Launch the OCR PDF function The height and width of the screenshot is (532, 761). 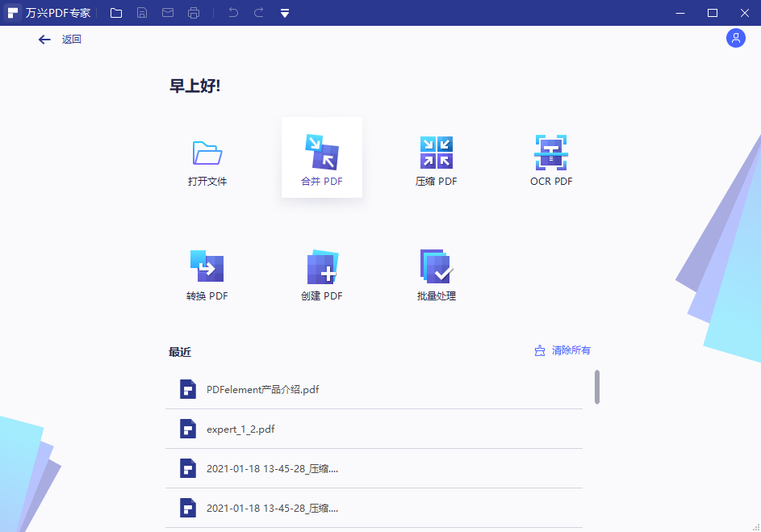[x=551, y=157]
